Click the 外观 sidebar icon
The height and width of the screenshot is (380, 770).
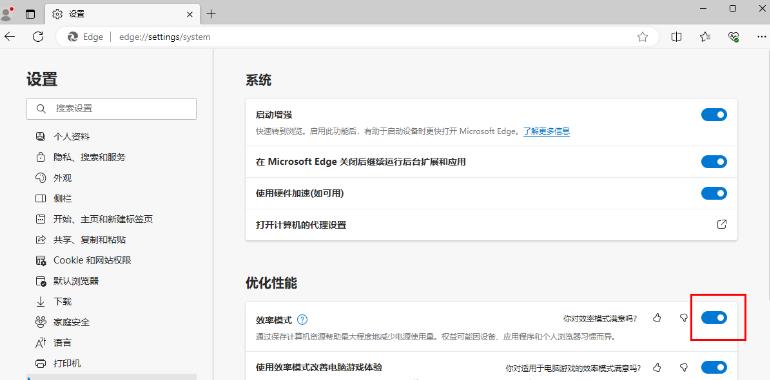(x=40, y=178)
